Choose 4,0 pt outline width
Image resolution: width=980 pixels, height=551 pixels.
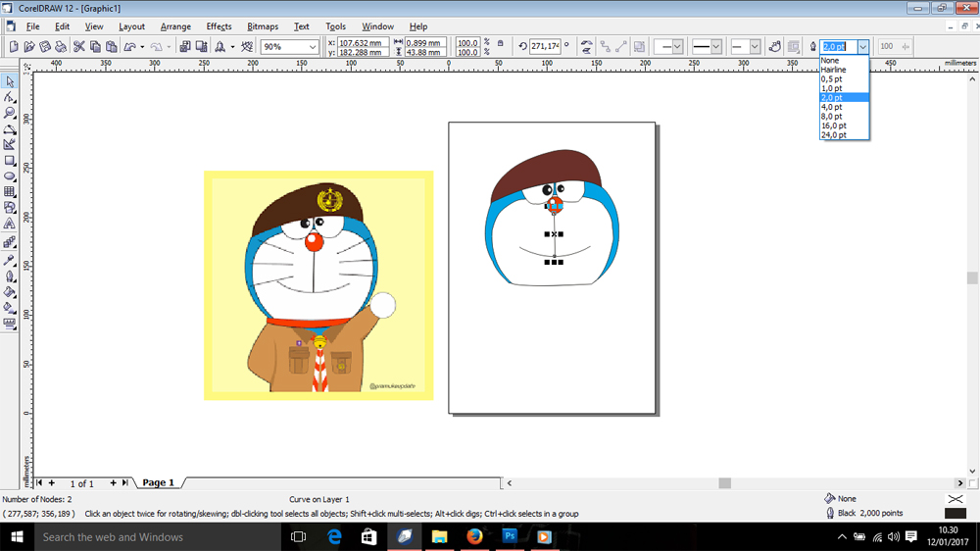point(844,107)
